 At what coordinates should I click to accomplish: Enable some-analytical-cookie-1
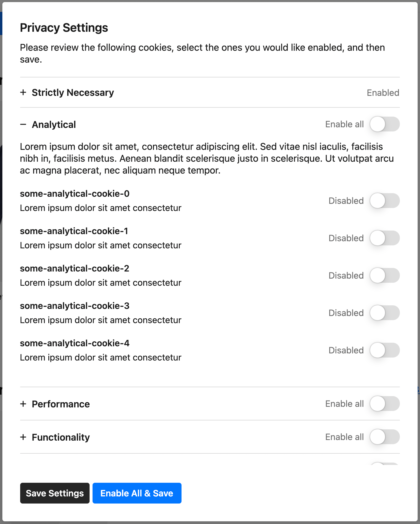[x=385, y=238]
